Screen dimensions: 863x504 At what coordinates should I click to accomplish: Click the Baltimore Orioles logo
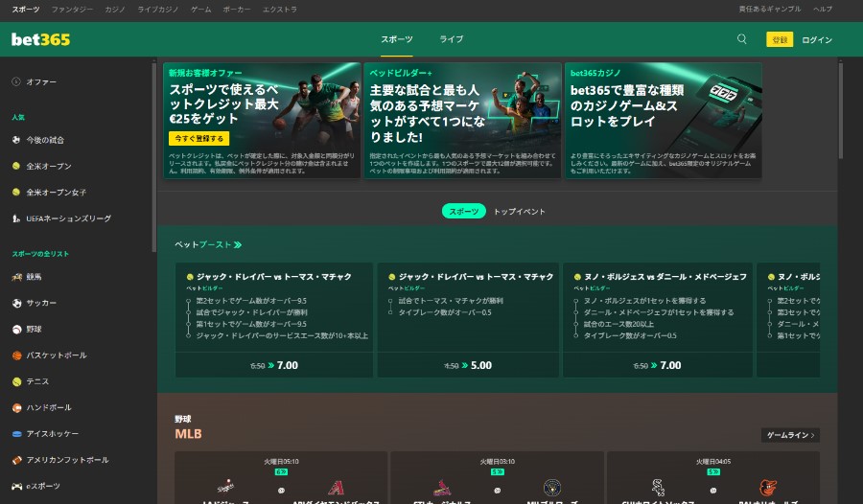(768, 488)
